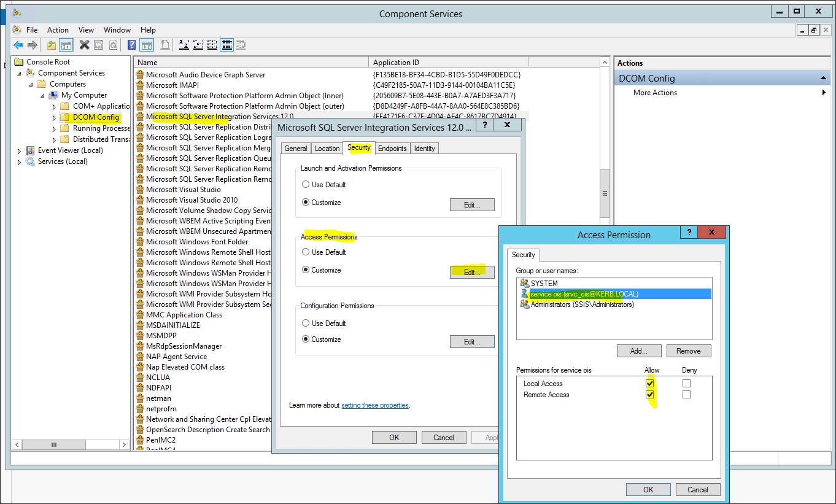Viewport: 836px width, 504px height.
Task: Toggle Deny checkbox for Local Access
Action: pyautogui.click(x=686, y=383)
